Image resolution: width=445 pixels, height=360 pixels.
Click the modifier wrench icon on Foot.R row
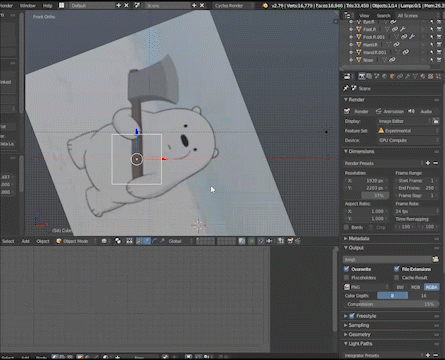403,29
